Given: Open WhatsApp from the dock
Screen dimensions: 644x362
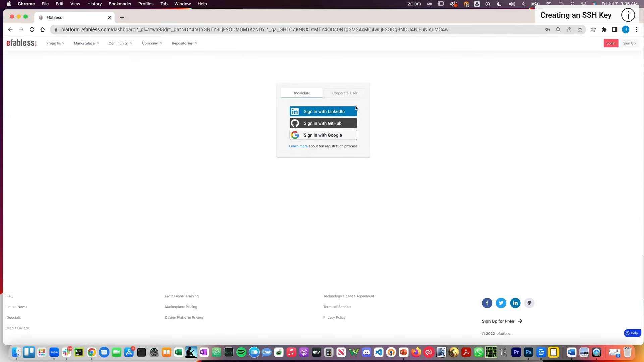Looking at the screenshot, I should pyautogui.click(x=479, y=352).
